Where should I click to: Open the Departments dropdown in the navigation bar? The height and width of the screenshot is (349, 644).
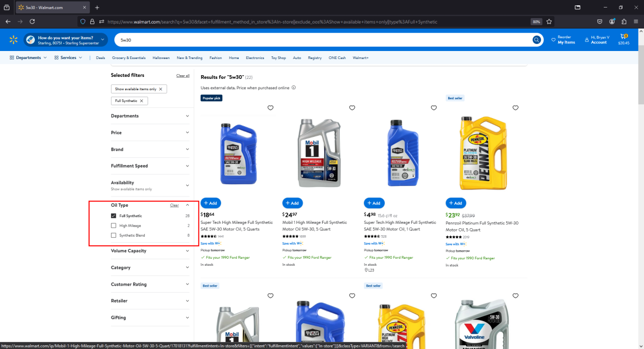[28, 57]
